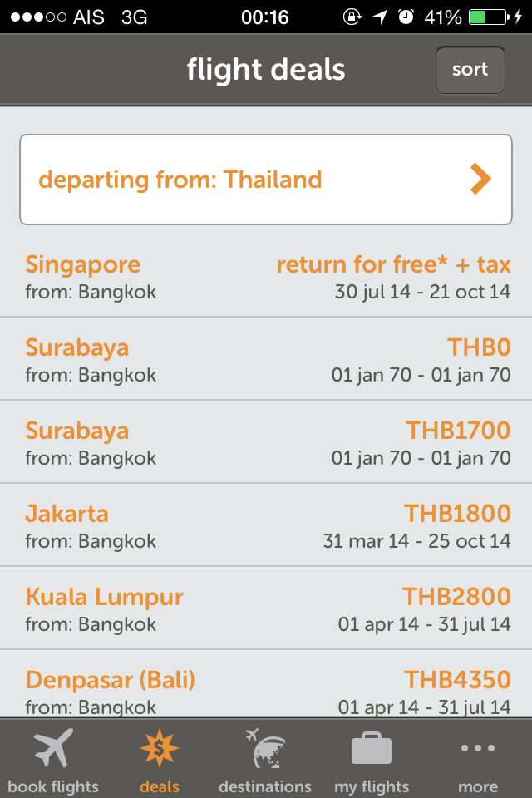Tap the battery icon in status bar
Screen dimensions: 532x798
pos(487,17)
